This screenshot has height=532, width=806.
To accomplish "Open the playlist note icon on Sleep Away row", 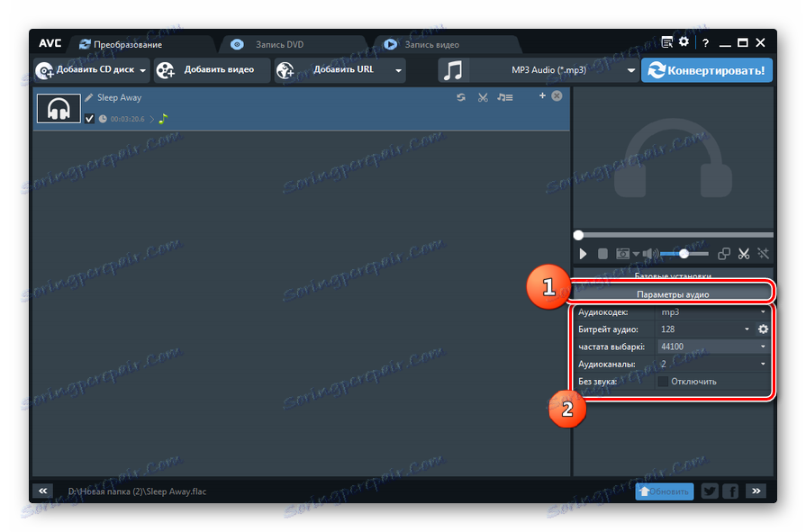I will click(x=505, y=97).
